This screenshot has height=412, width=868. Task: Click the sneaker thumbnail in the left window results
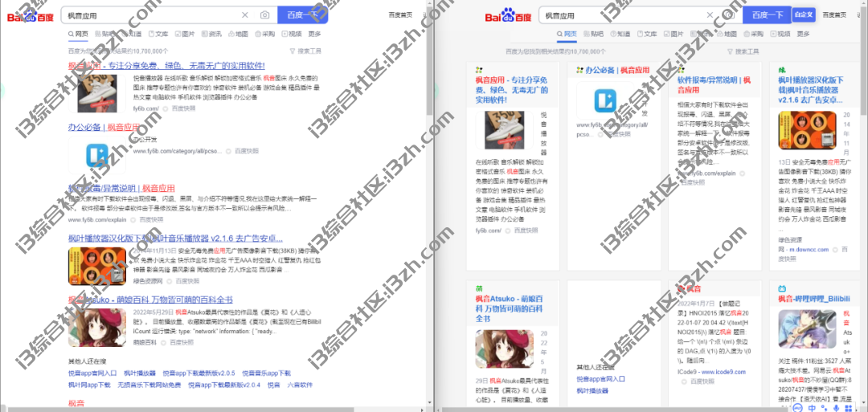click(97, 93)
